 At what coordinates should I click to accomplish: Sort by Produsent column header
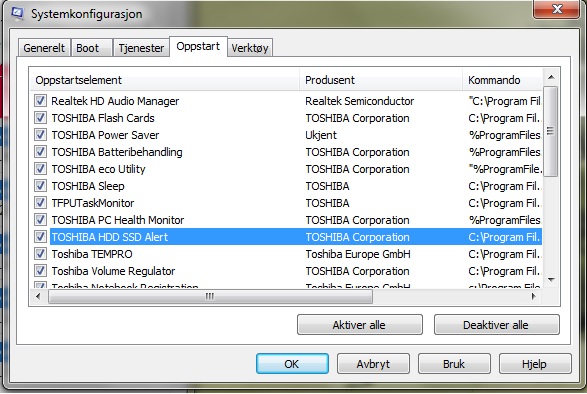pyautogui.click(x=381, y=80)
